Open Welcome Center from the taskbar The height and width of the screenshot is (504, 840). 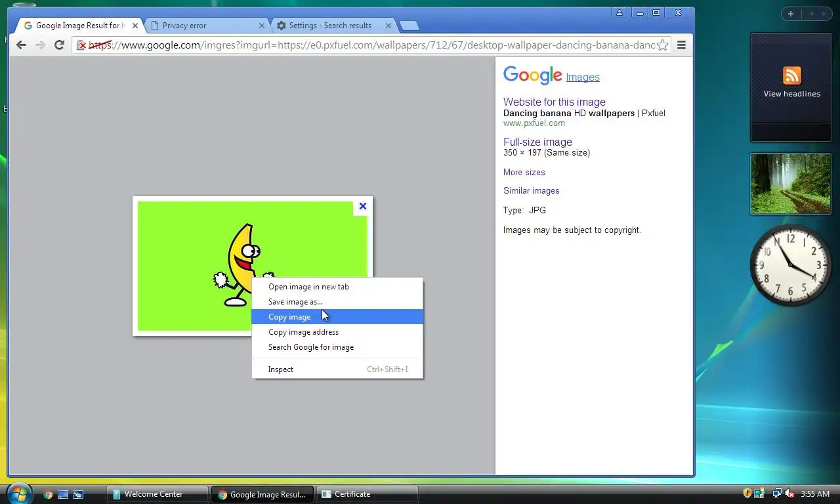(157, 494)
